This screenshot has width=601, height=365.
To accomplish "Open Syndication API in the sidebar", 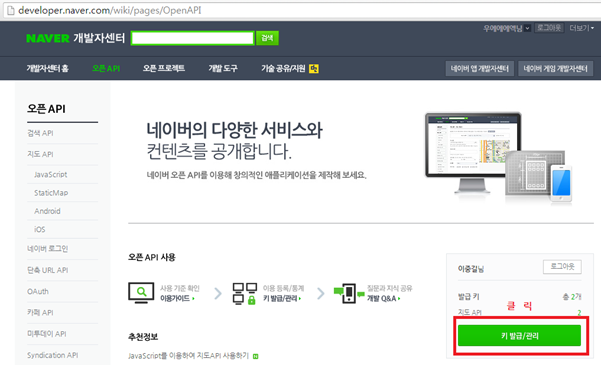I will coord(53,355).
